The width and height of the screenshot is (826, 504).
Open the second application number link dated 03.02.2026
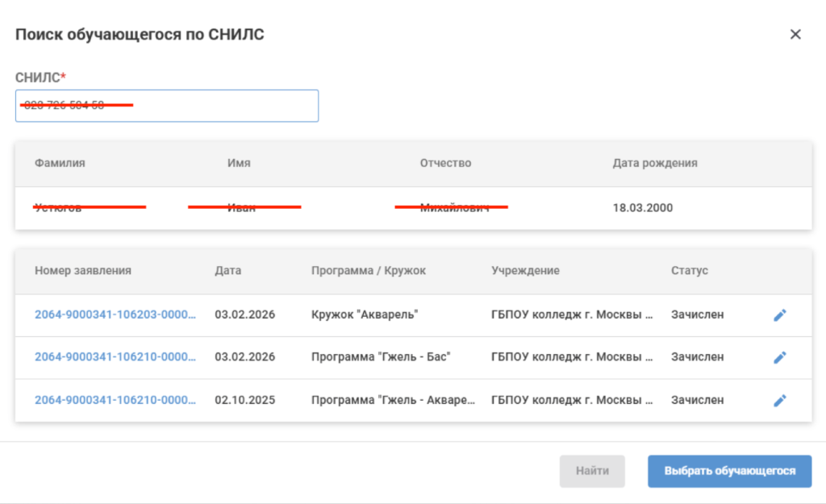pos(115,356)
